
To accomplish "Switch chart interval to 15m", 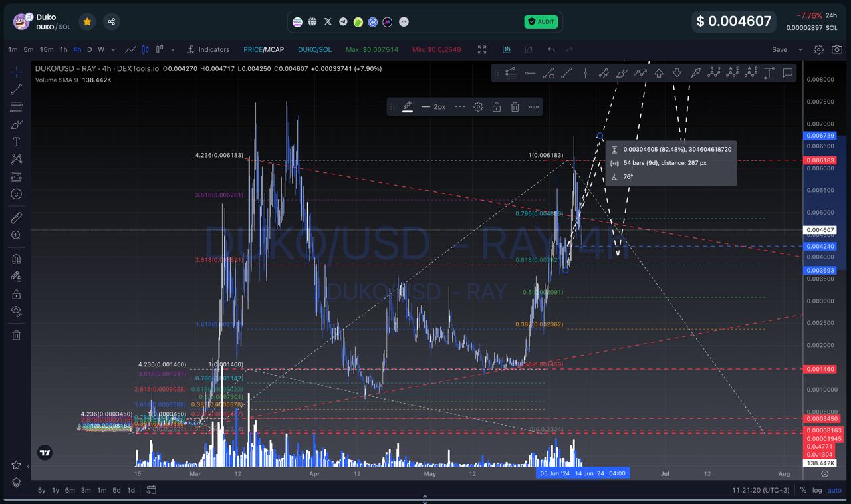I will click(47, 49).
